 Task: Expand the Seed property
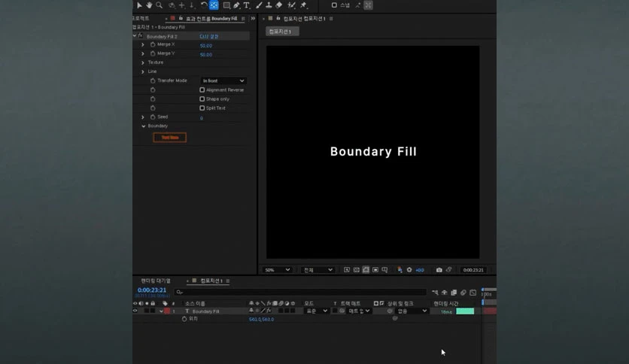tap(143, 117)
